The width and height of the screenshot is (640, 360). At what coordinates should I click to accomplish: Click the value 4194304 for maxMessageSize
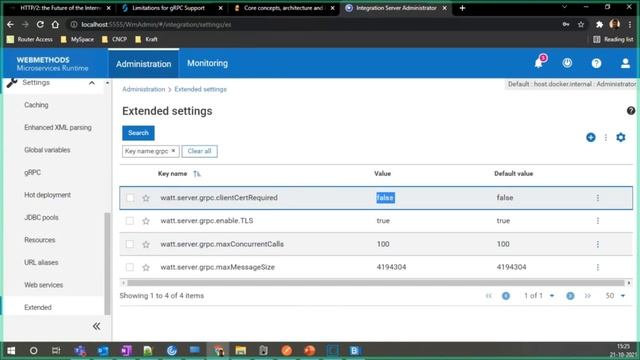[x=391, y=267]
